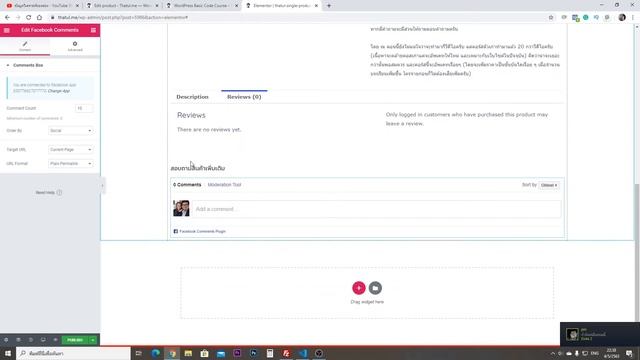The height and width of the screenshot is (360, 640).
Task: Open Task View on the taskbar
Action: pos(139,353)
